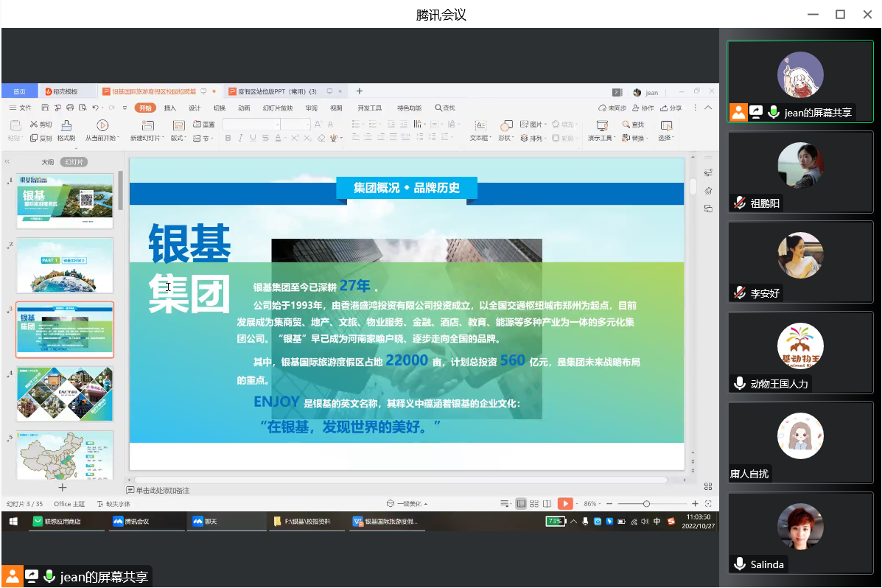Click the zoom slider handle in status bar
The width and height of the screenshot is (882, 588).
click(x=646, y=504)
